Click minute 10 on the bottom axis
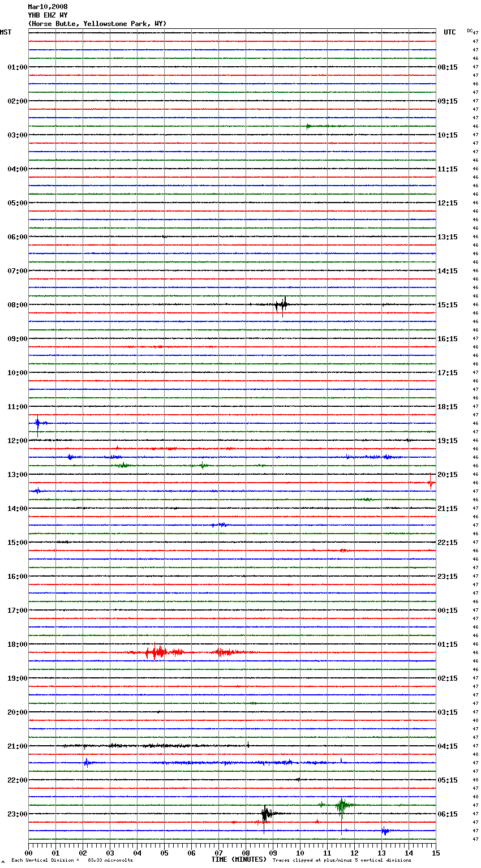Screen dimensions: 481x868 tap(300, 853)
